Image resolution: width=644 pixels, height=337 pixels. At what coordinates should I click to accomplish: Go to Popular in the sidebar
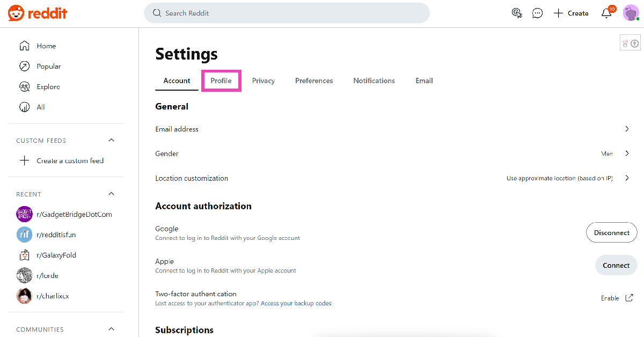click(48, 67)
